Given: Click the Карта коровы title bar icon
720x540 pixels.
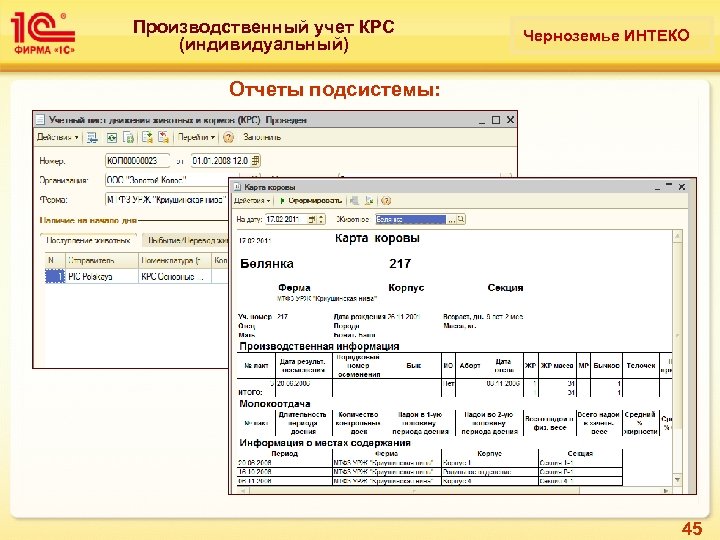Looking at the screenshot, I should [237, 187].
